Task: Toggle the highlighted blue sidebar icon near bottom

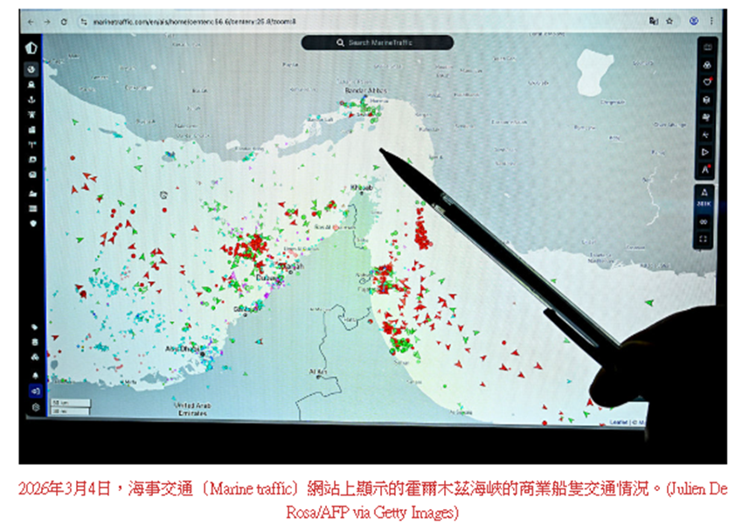Action: [x=36, y=391]
